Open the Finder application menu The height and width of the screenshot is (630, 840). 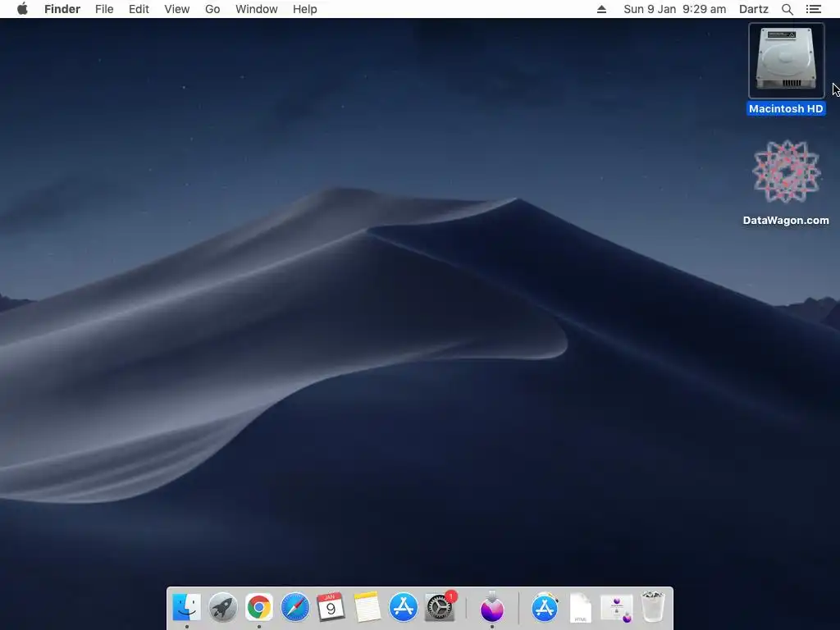(62, 9)
